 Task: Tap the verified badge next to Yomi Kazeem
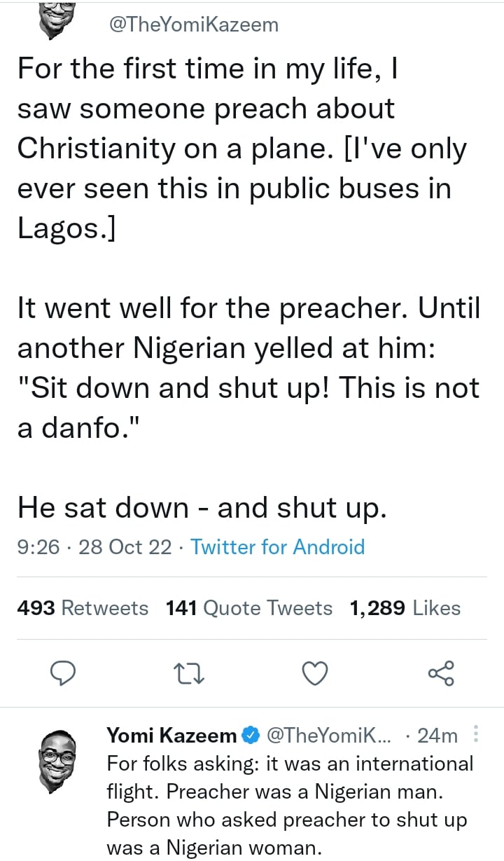click(x=251, y=735)
